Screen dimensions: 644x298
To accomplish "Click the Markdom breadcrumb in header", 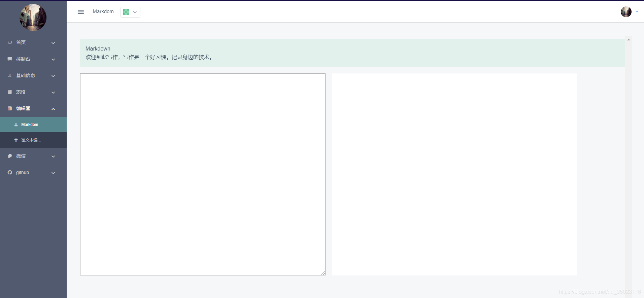I will (103, 11).
